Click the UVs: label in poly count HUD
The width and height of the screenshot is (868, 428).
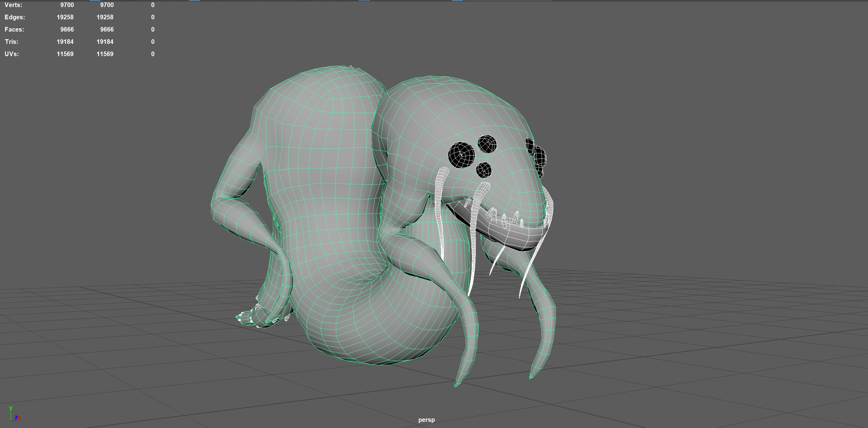[12, 54]
